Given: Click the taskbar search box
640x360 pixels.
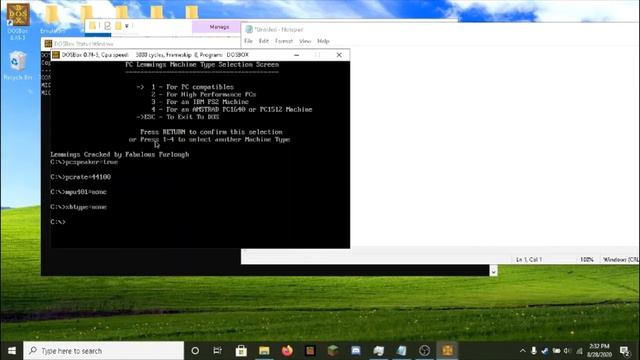Looking at the screenshot, I should tap(104, 351).
